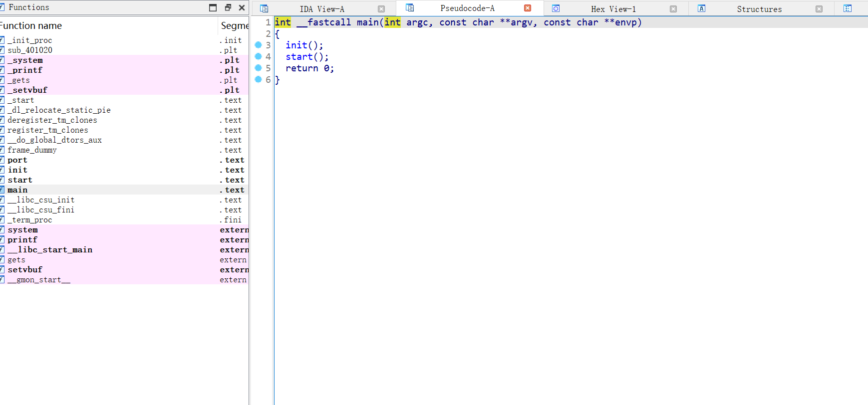Viewport: 868px width, 405px height.
Task: Click the function icon beside setvbuf extern
Action: pos(2,269)
